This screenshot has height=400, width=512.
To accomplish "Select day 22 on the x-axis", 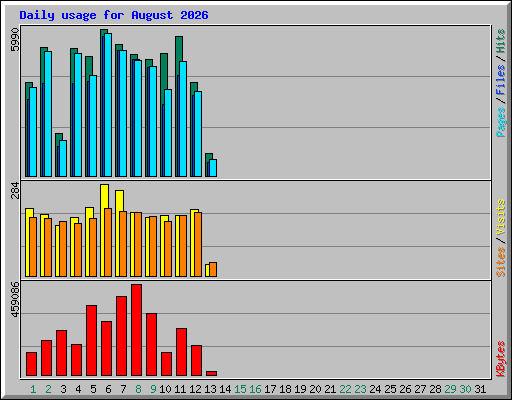I will (x=345, y=389).
